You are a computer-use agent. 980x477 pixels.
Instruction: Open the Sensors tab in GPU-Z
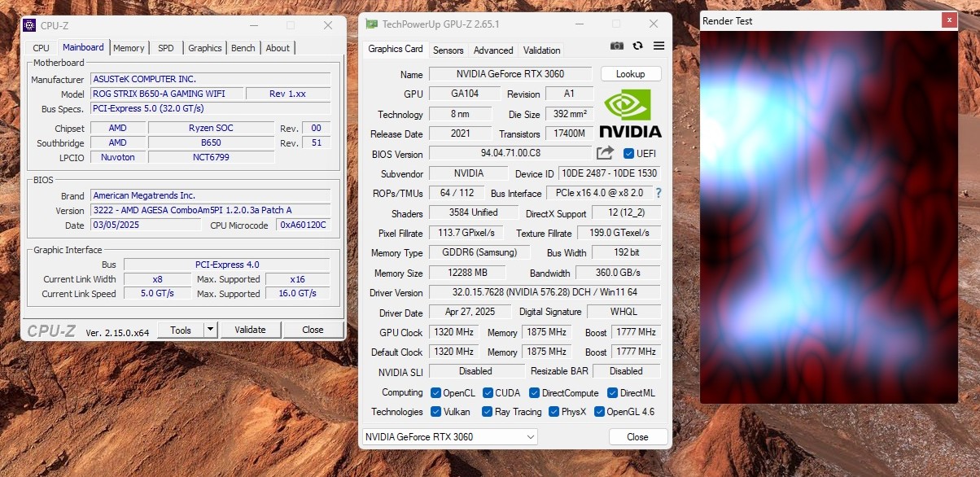(x=448, y=50)
